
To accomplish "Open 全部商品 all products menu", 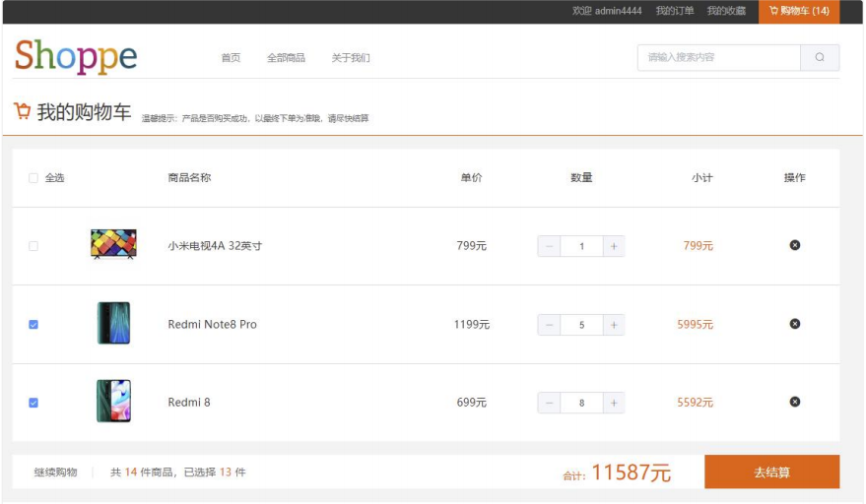I will coord(286,58).
